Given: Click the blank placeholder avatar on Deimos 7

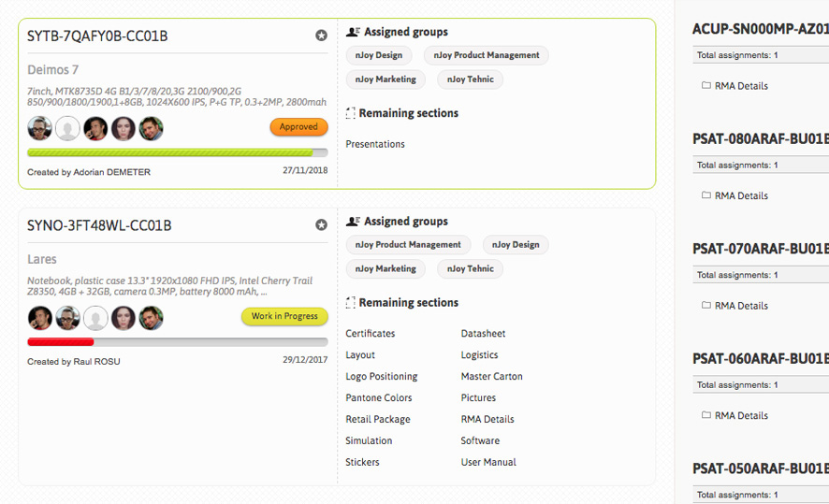Looking at the screenshot, I should point(67,128).
